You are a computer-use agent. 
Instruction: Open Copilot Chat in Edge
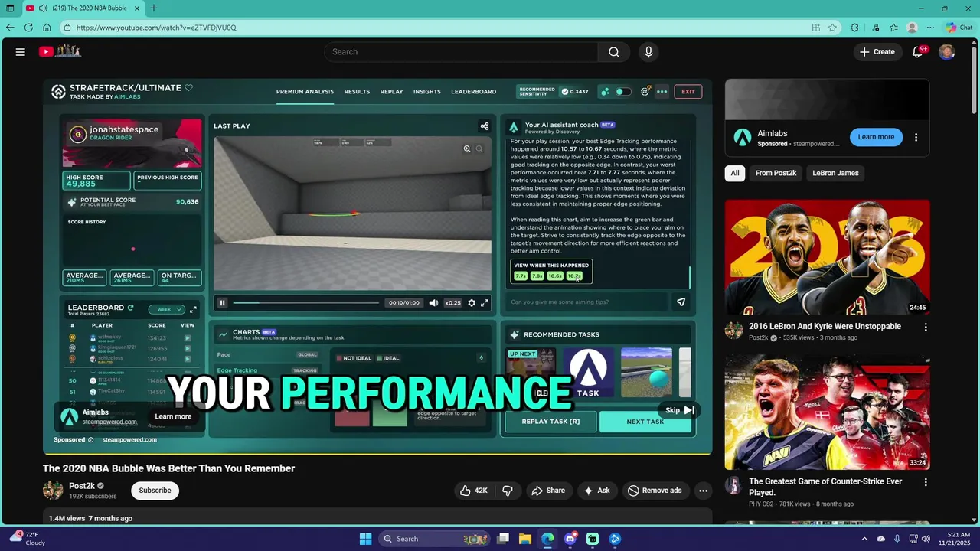tap(959, 28)
